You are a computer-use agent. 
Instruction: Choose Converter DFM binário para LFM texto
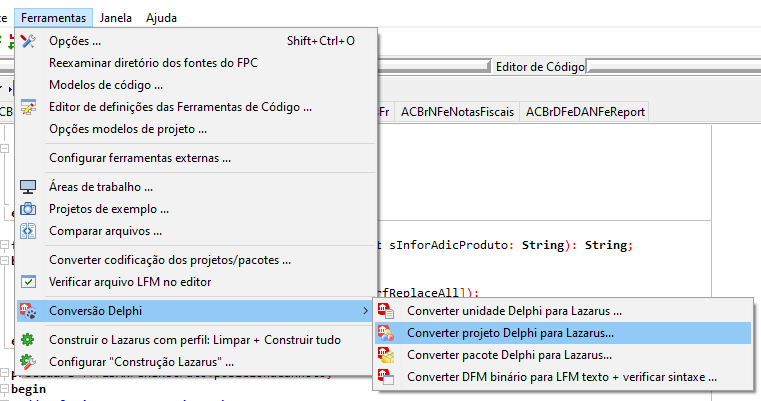point(563,377)
